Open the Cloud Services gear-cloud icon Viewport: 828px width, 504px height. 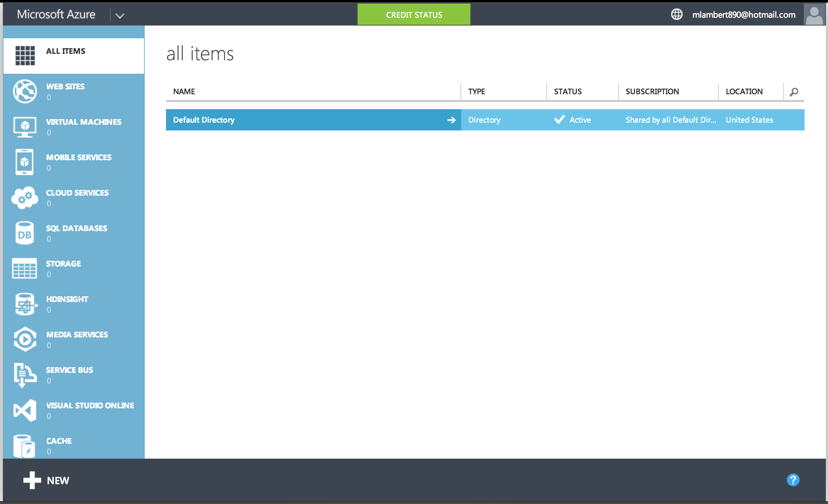click(x=24, y=197)
